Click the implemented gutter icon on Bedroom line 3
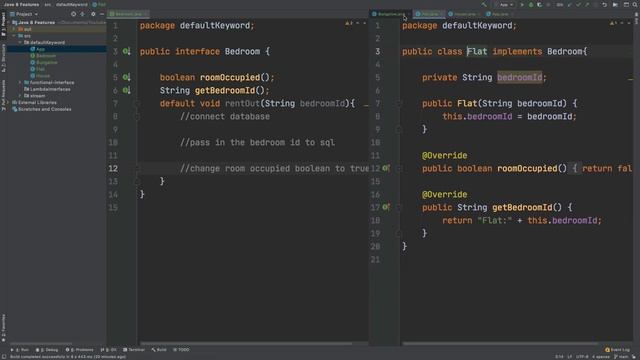The height and width of the screenshot is (360, 640). pos(127,51)
